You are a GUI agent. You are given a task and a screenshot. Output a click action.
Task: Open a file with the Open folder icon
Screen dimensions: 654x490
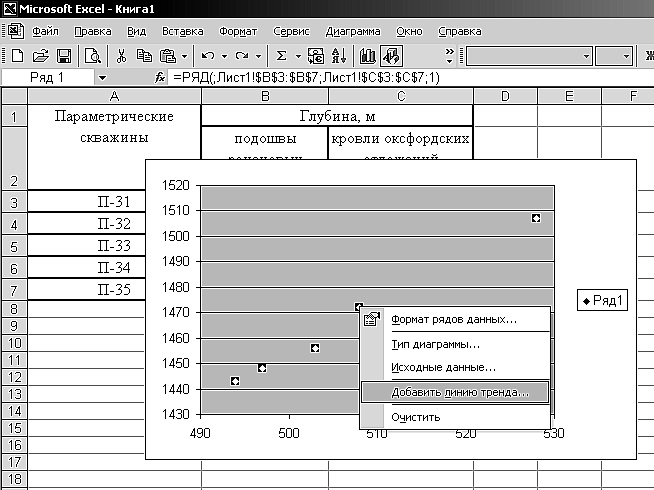[x=40, y=55]
